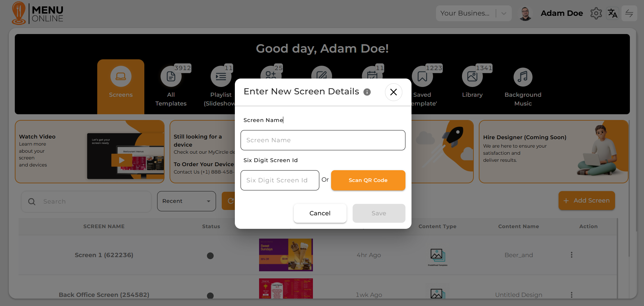The height and width of the screenshot is (306, 644).
Task: Open the settings gear icon
Action: click(596, 13)
